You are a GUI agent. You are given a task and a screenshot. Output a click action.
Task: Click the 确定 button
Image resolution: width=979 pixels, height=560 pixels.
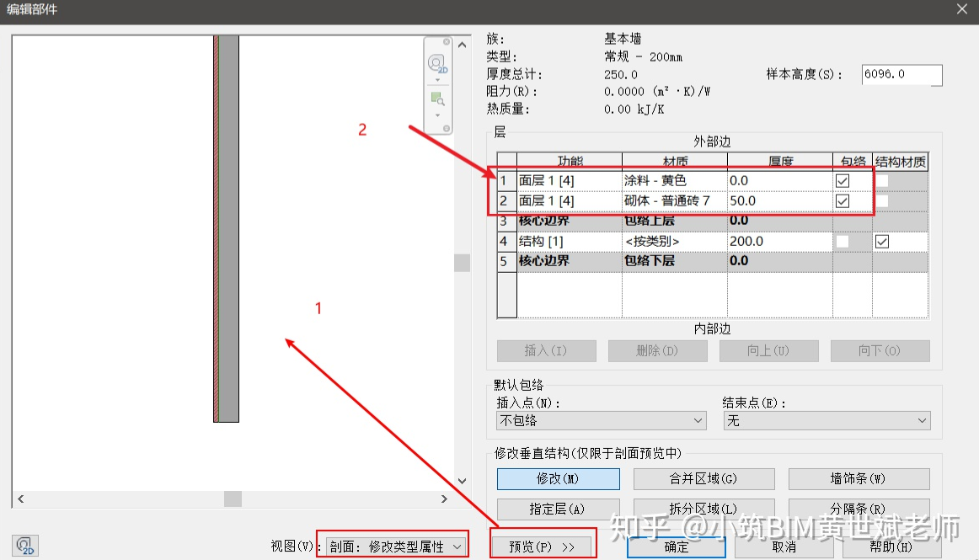pyautogui.click(x=677, y=547)
